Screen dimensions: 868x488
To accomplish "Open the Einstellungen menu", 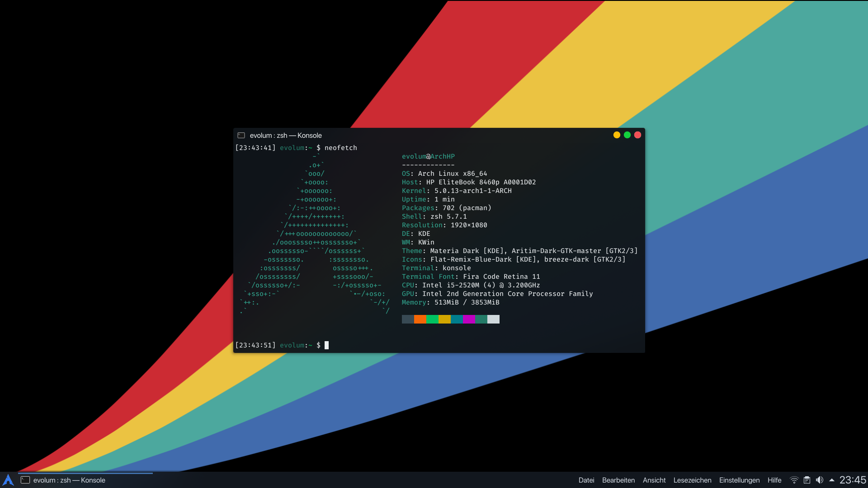I will [x=740, y=480].
